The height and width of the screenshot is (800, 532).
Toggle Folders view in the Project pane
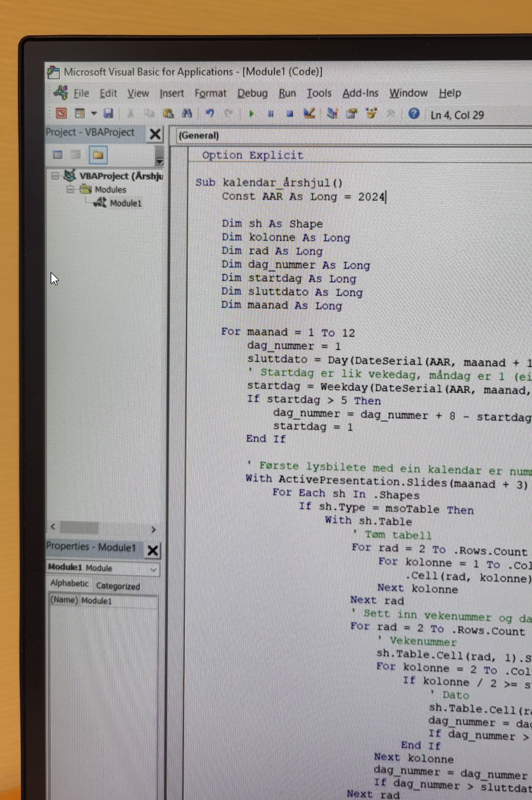(x=98, y=155)
